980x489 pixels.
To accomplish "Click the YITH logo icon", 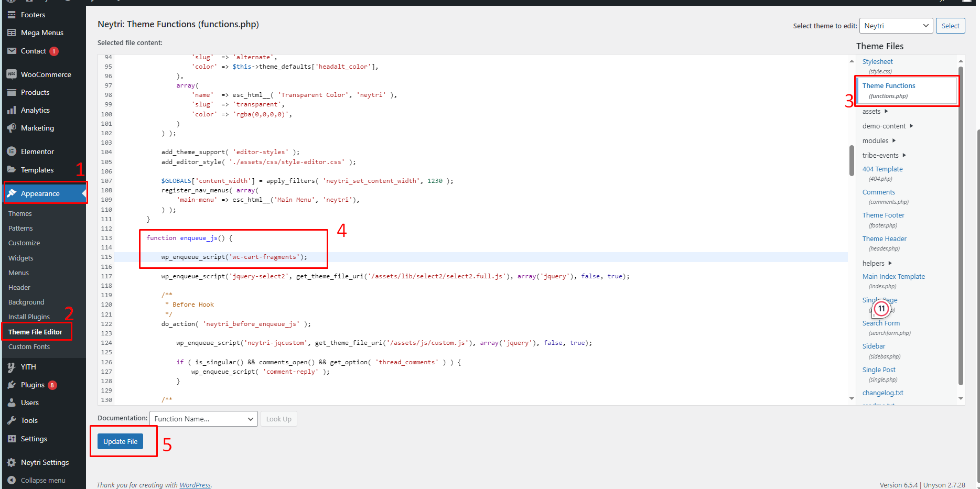I will pos(12,367).
